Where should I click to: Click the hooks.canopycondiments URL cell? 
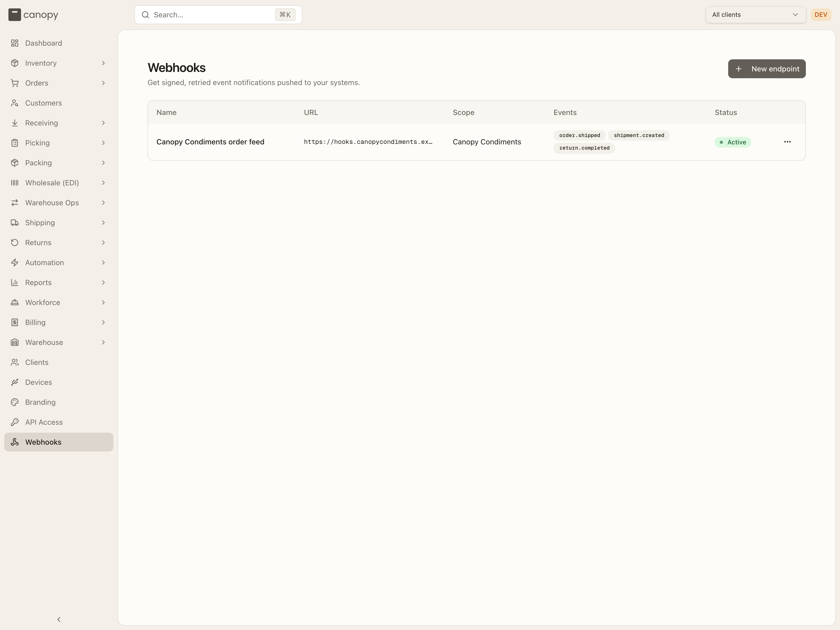tap(368, 142)
